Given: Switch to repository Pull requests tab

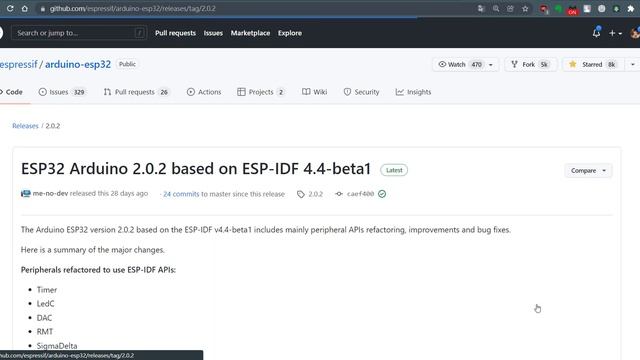Looking at the screenshot, I should [136, 92].
